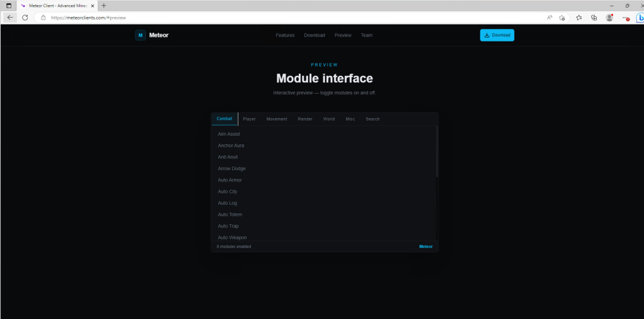Click the 'Module interface' heading
Screen dimensions: 644x319
(x=325, y=78)
